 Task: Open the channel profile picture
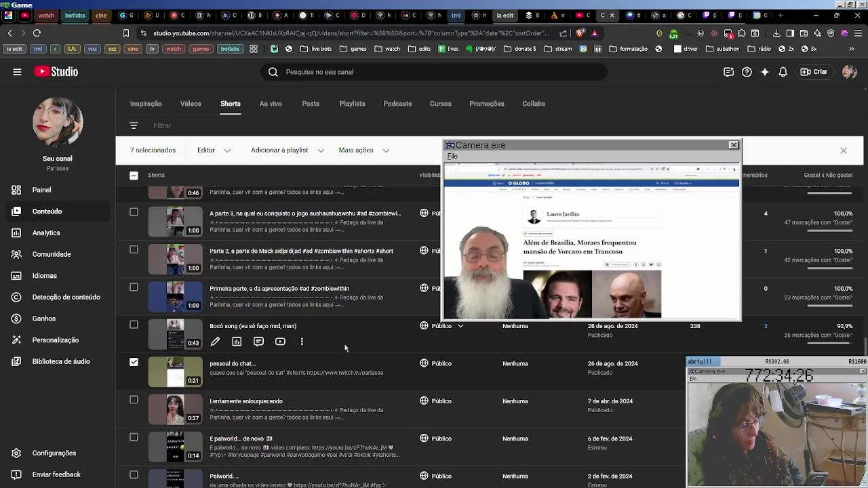(x=58, y=123)
